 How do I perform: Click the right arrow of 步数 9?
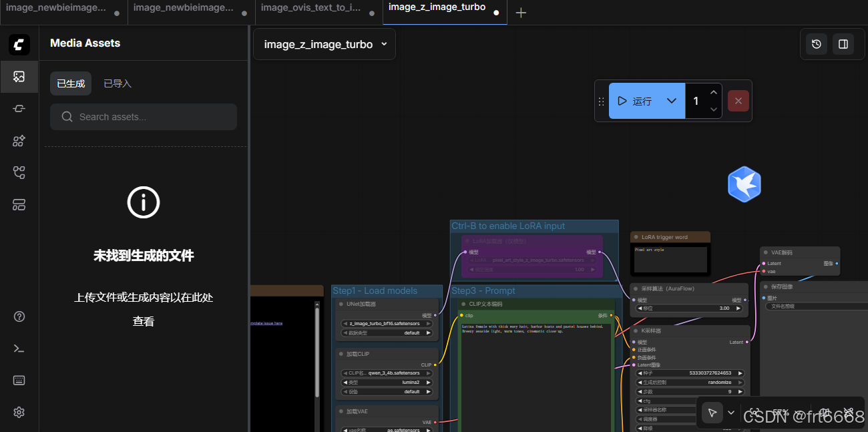click(740, 392)
